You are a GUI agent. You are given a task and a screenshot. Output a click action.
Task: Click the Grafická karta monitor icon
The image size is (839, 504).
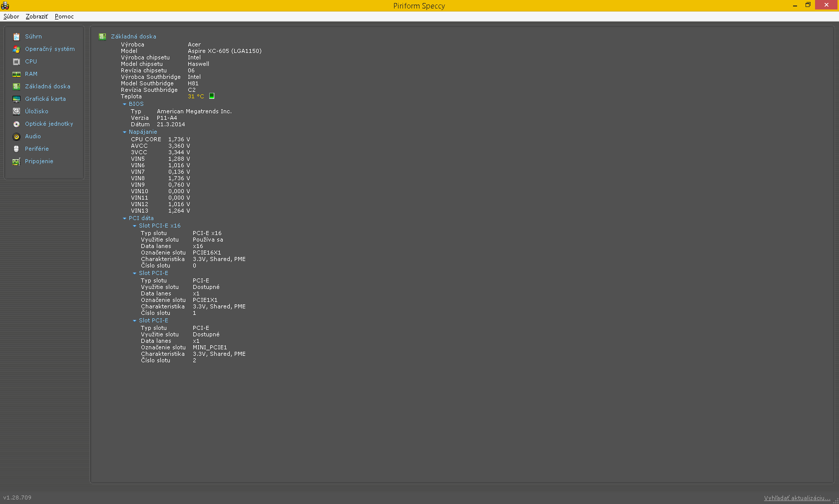[16, 99]
